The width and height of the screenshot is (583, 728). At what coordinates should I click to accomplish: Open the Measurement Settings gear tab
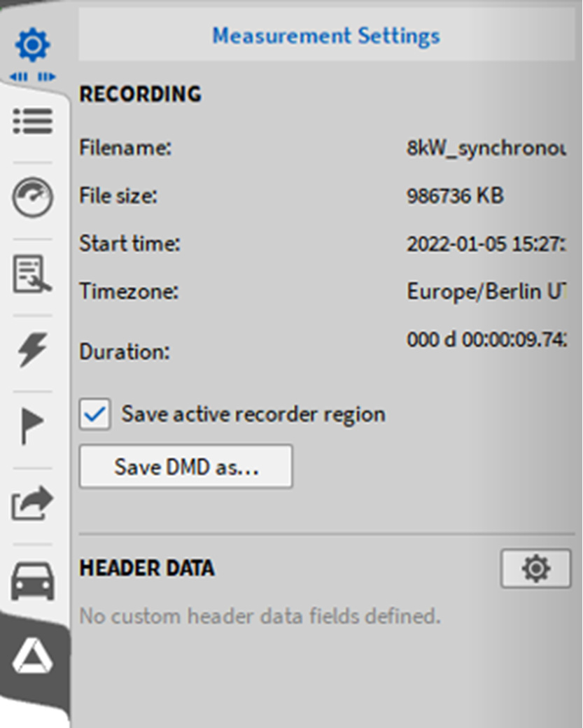coord(32,45)
